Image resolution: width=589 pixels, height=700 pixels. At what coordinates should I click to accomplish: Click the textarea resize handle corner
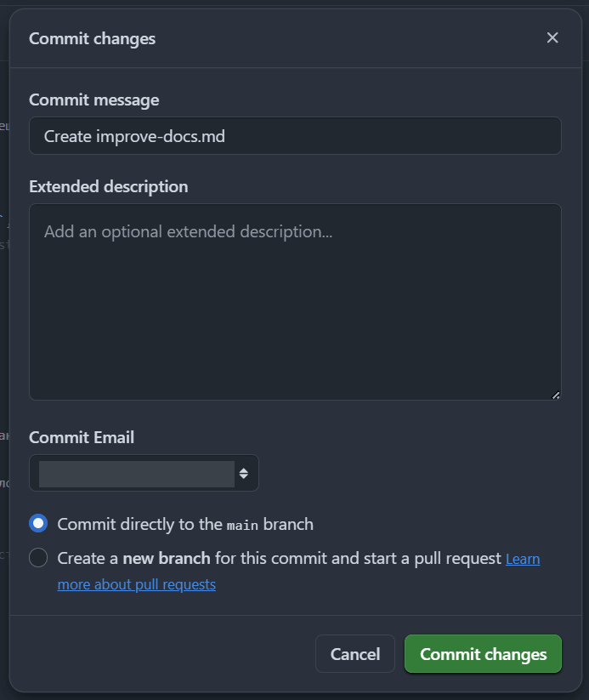coord(556,396)
